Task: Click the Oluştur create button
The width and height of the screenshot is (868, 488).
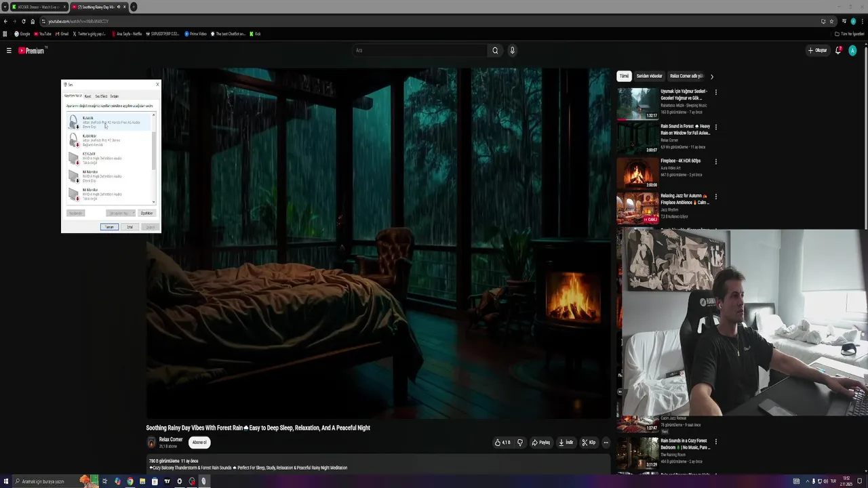Action: point(817,50)
